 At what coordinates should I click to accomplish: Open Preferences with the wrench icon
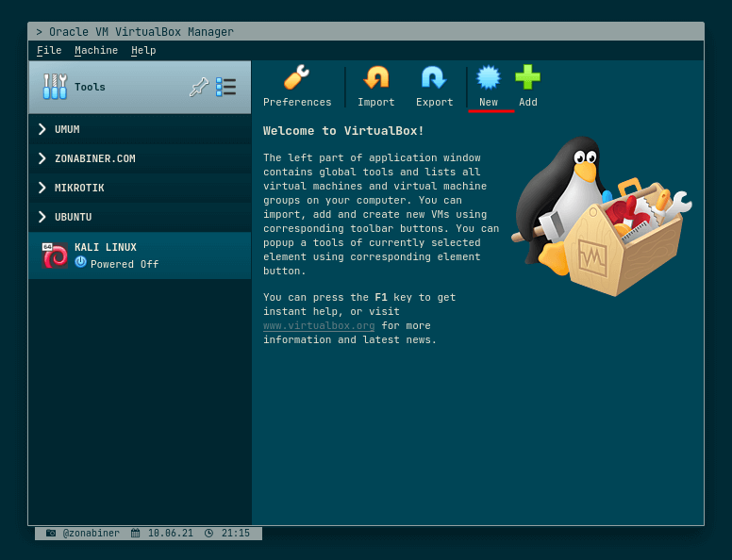click(x=297, y=77)
